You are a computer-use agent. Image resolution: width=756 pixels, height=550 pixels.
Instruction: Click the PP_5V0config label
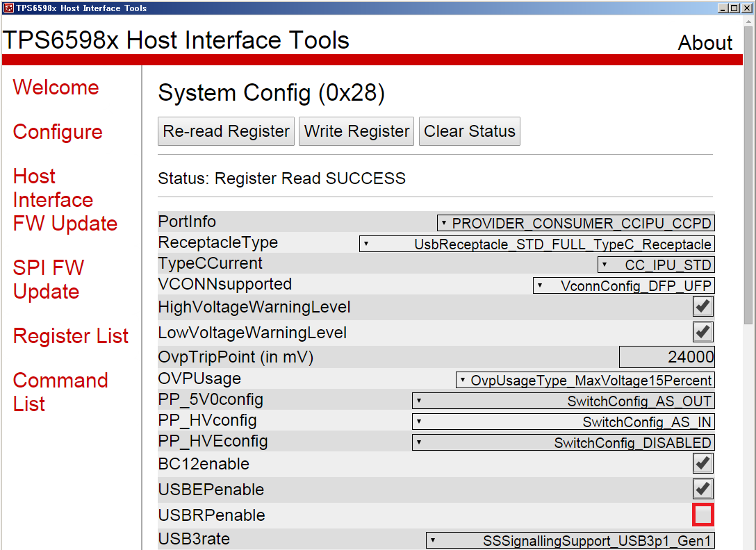[x=211, y=399]
